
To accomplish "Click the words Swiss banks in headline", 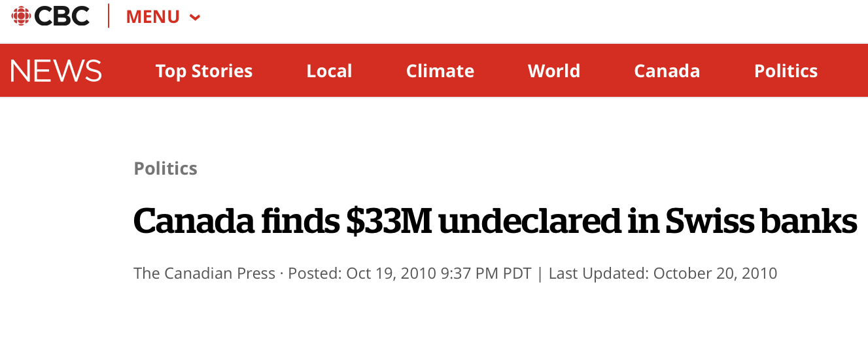I will [761, 221].
